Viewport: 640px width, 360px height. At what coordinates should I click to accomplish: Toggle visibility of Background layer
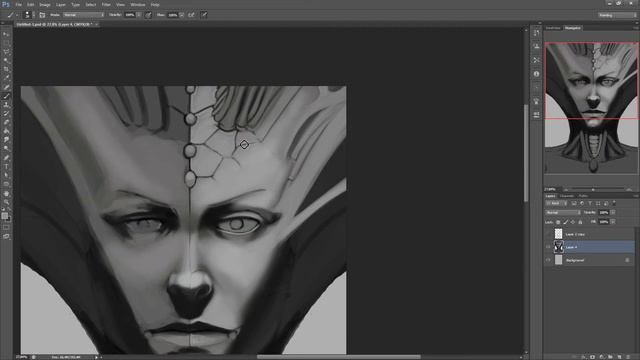(x=548, y=260)
